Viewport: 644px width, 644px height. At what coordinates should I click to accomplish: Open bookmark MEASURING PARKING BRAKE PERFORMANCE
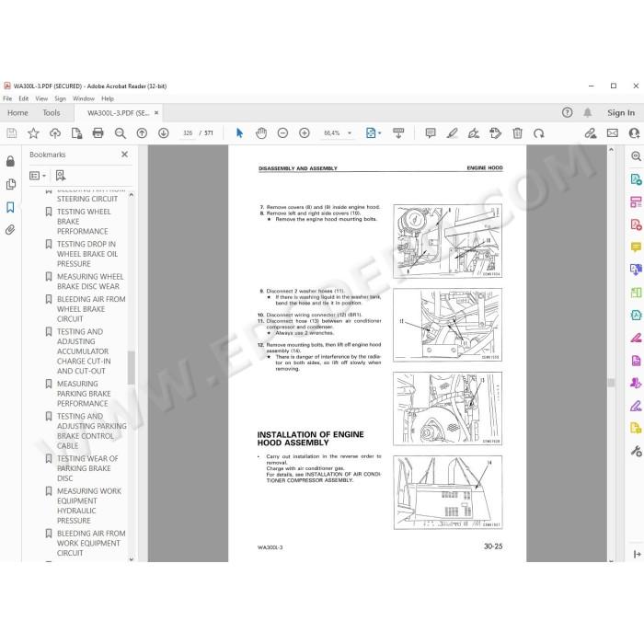tap(84, 394)
